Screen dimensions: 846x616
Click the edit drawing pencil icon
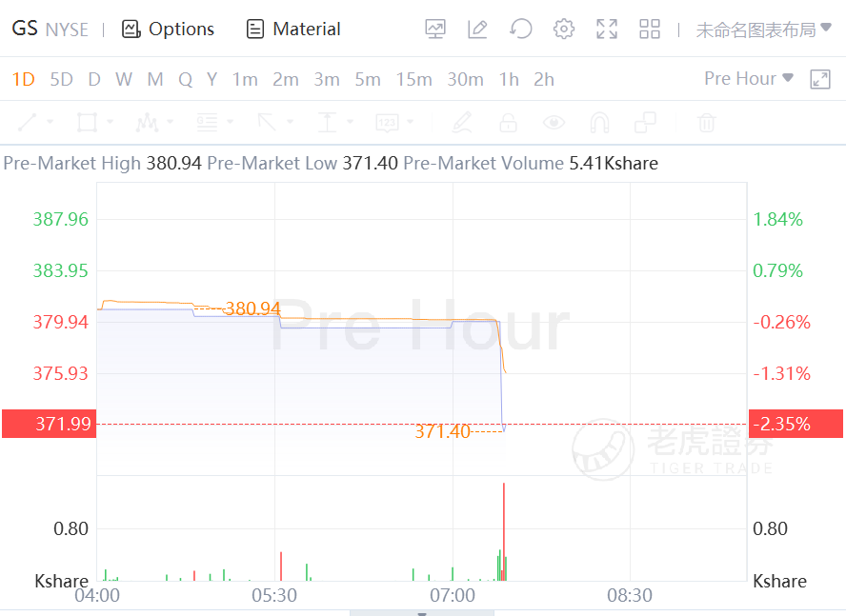(478, 30)
